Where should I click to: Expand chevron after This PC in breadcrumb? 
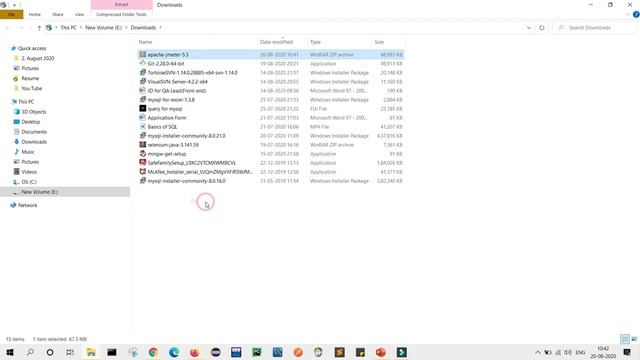pos(81,28)
